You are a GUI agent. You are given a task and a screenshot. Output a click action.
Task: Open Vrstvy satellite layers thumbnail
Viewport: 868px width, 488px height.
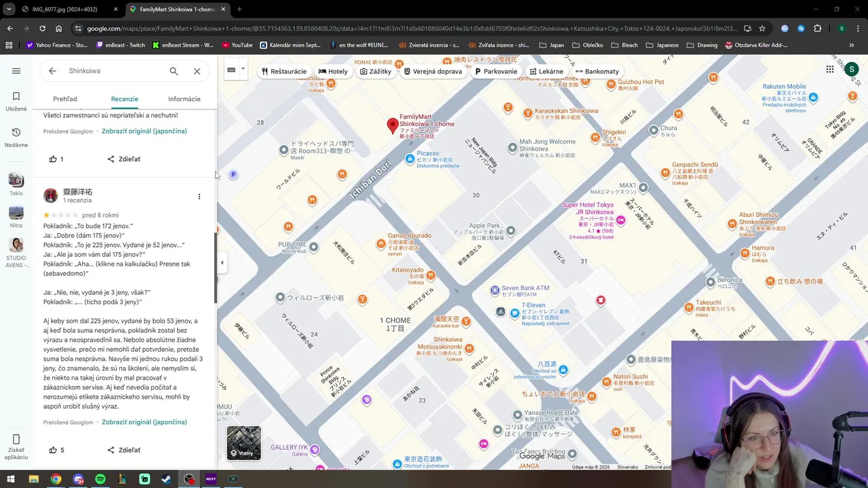click(243, 443)
